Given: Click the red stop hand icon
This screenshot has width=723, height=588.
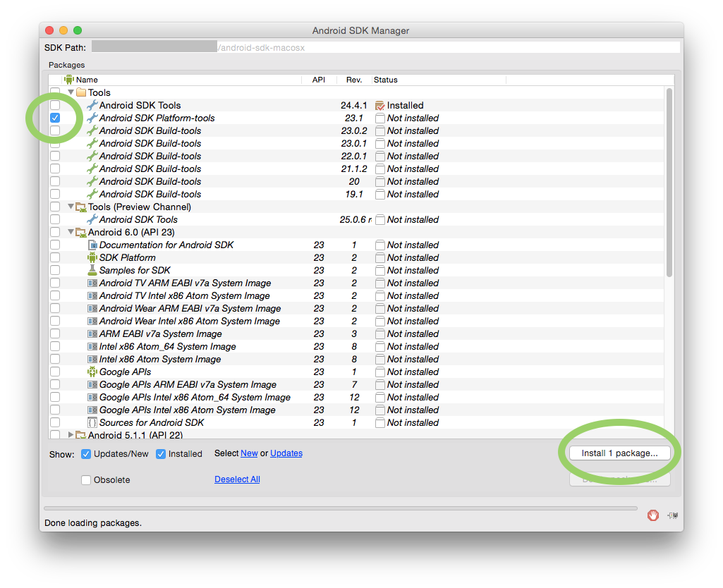Looking at the screenshot, I should [653, 515].
